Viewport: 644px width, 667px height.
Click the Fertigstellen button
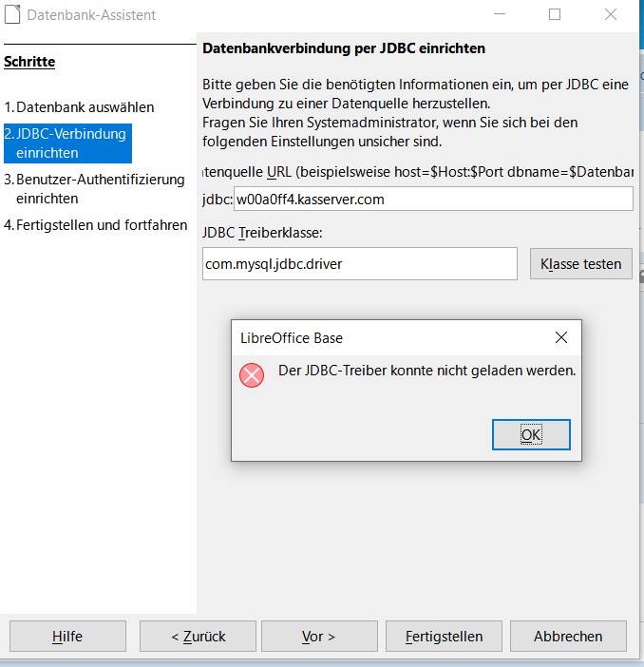pos(444,636)
